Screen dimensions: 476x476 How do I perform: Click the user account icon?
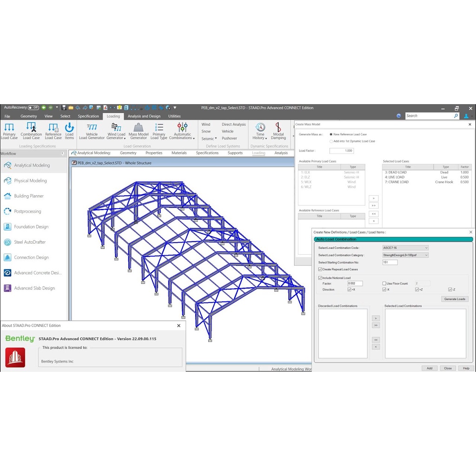[466, 116]
